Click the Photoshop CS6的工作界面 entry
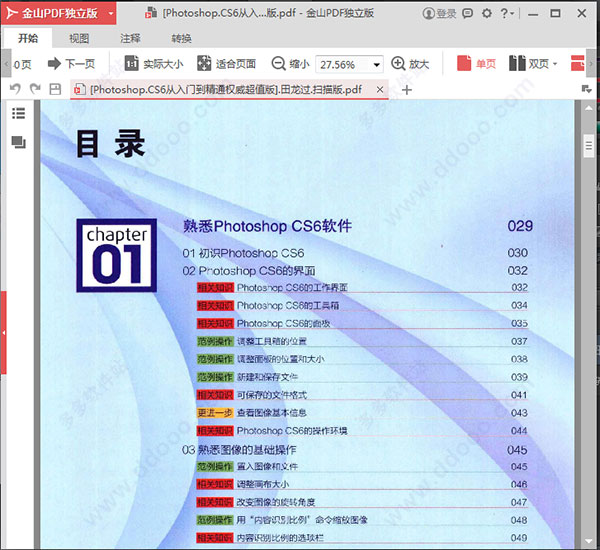Viewport: 600px width, 550px height. pyautogui.click(x=292, y=287)
